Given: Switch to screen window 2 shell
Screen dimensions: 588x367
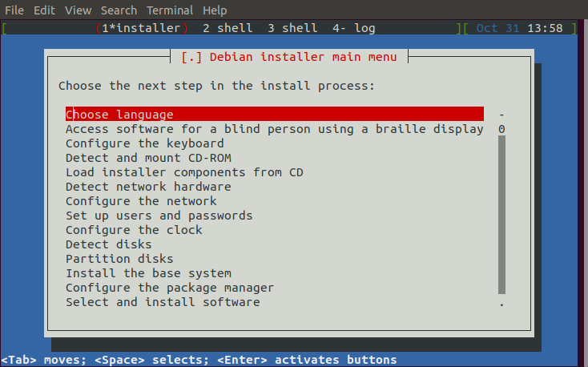Looking at the screenshot, I should click(228, 28).
